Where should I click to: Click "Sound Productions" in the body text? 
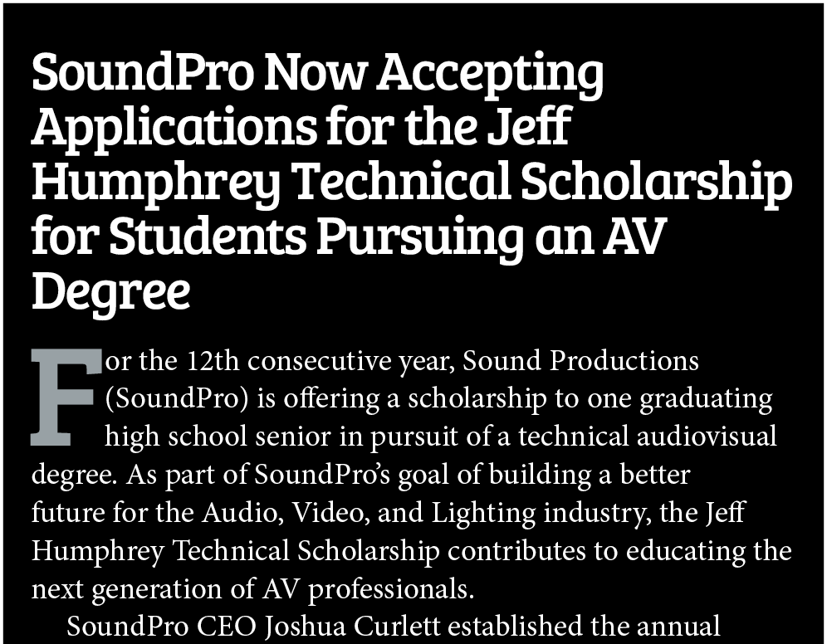[x=580, y=363]
